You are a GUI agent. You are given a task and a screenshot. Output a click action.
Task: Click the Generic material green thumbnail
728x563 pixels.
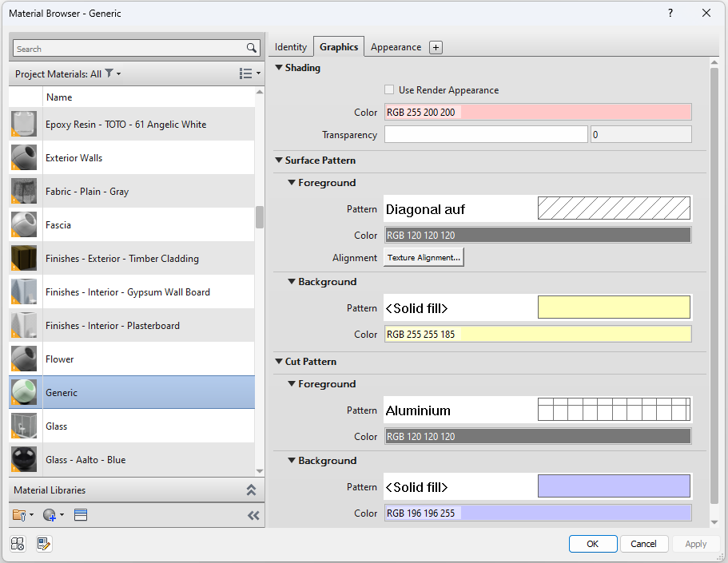point(24,392)
